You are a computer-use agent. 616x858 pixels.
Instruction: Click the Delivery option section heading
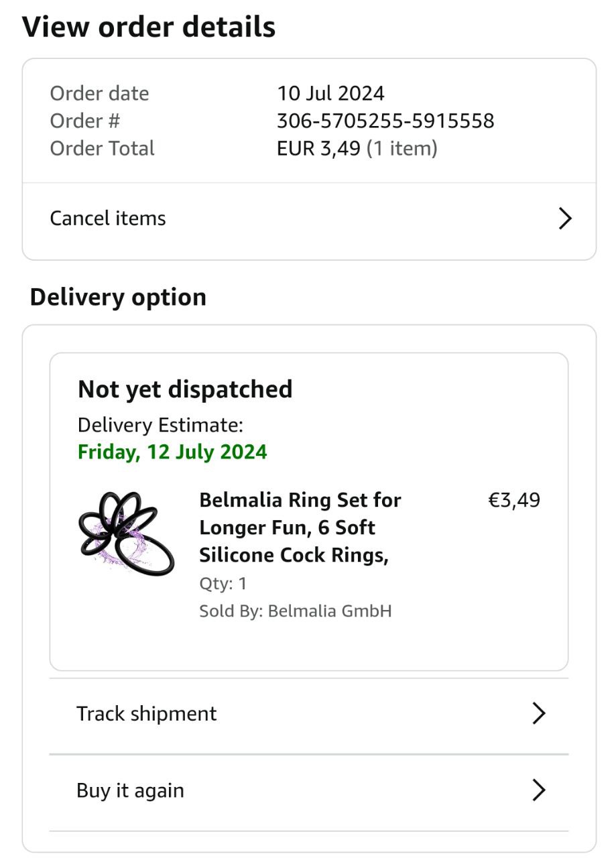tap(118, 297)
